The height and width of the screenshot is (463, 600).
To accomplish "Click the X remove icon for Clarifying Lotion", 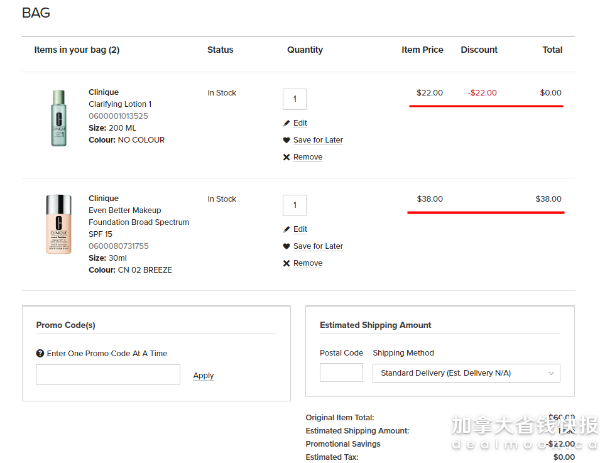I will tap(286, 157).
